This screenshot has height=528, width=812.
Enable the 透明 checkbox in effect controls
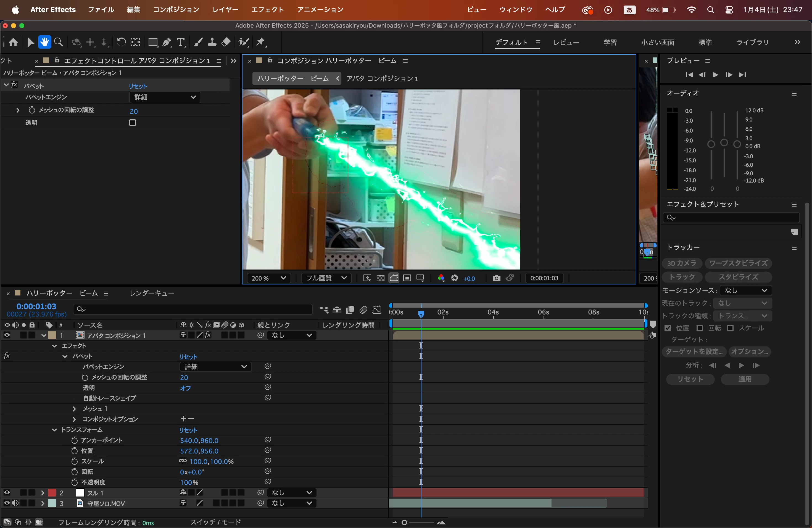[x=132, y=123]
